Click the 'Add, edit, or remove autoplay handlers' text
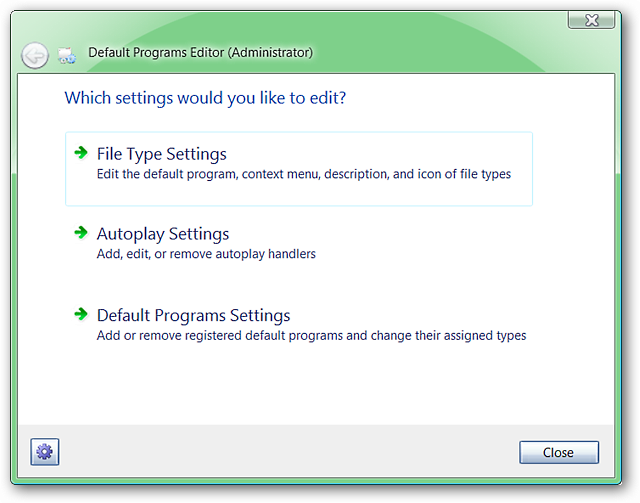 [206, 254]
